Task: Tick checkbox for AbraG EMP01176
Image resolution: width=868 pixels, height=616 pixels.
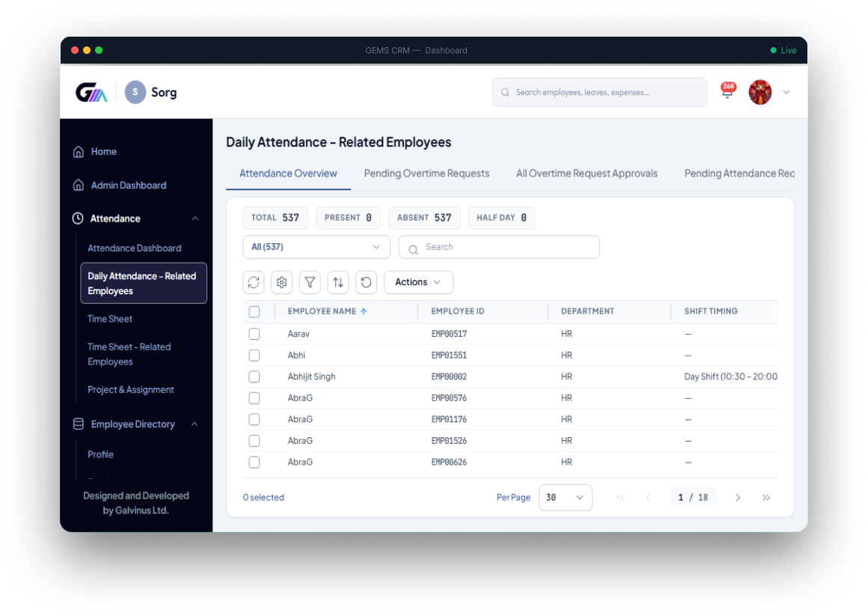Action: pyautogui.click(x=254, y=419)
